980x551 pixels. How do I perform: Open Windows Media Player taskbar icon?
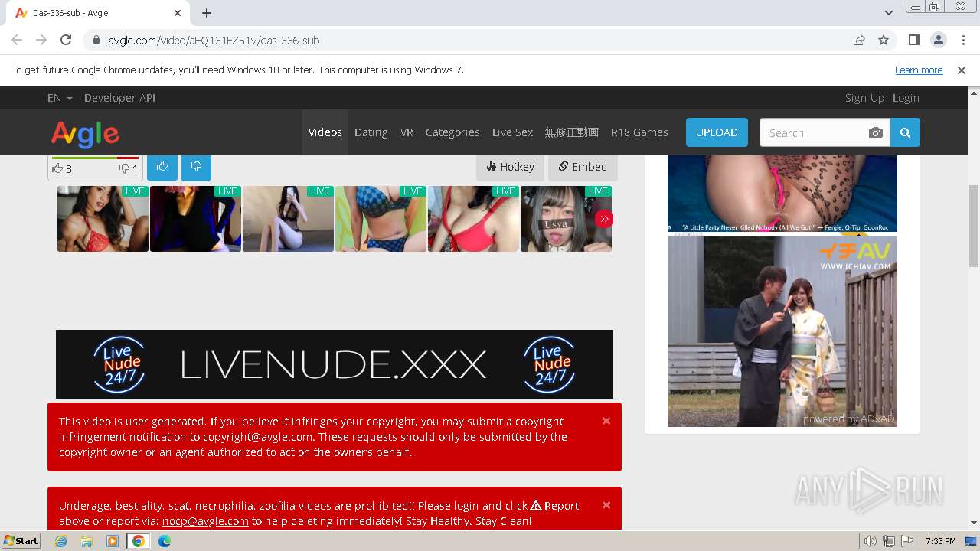click(x=113, y=541)
